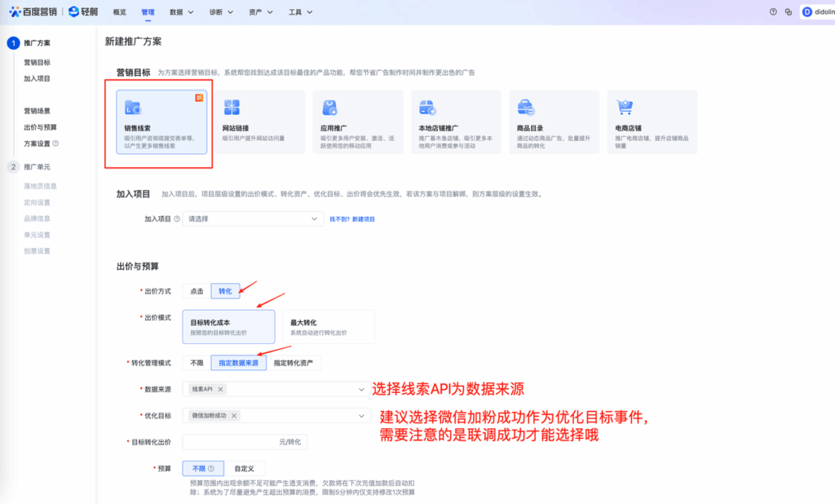Open the 加入项目 请选择 dropdown
835x504 pixels.
coord(253,219)
